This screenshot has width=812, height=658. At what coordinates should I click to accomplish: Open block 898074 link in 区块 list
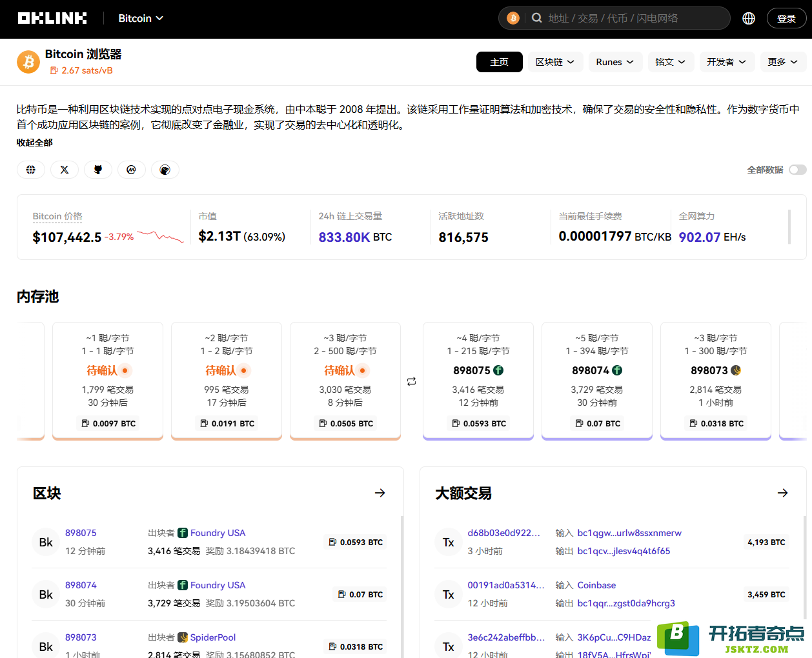click(81, 585)
